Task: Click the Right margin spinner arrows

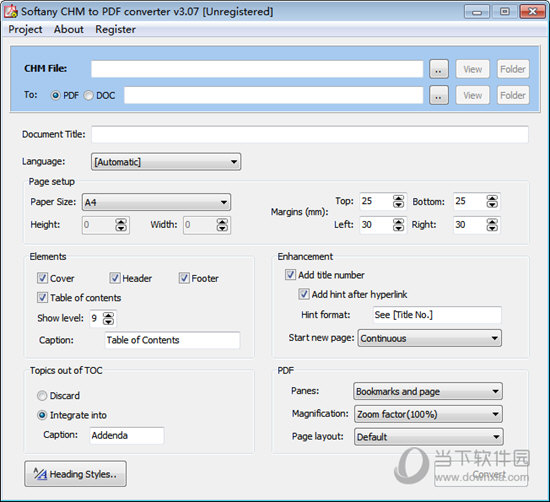Action: (x=492, y=225)
